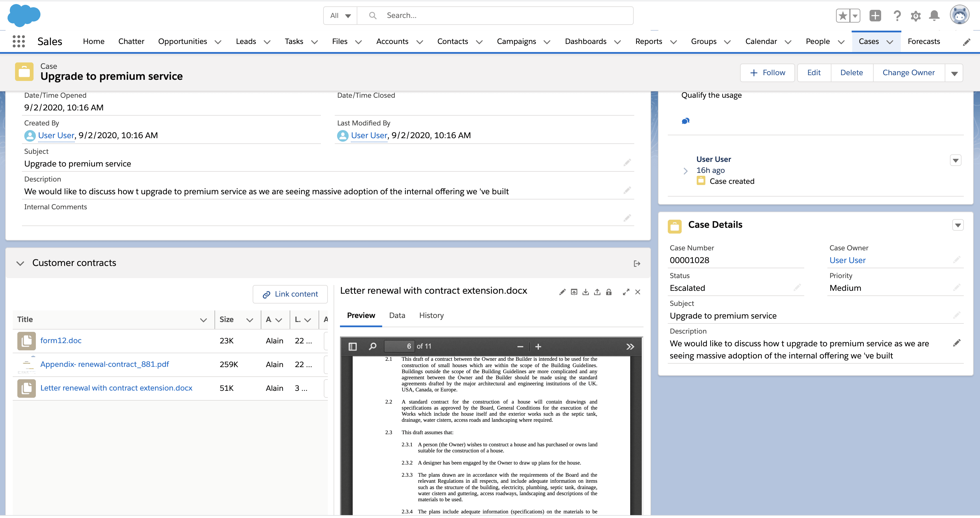Open the feed item actions dropdown for User User

[955, 160]
